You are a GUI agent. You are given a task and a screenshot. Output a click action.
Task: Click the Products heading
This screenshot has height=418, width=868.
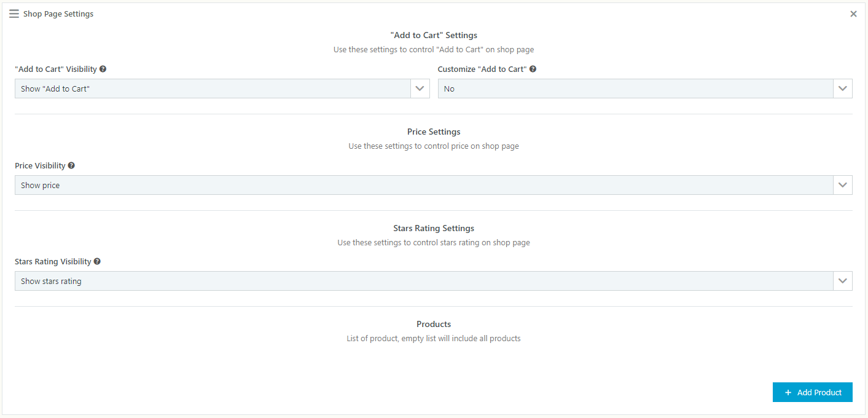tap(434, 324)
